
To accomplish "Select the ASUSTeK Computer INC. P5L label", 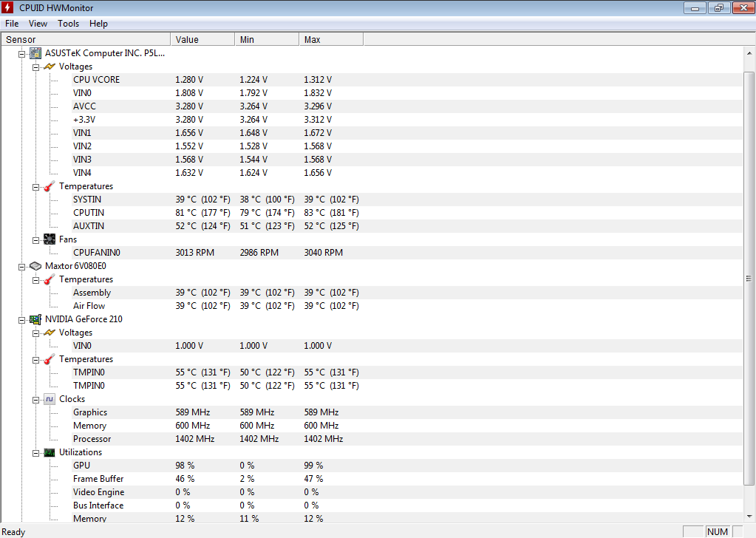I will (x=105, y=53).
